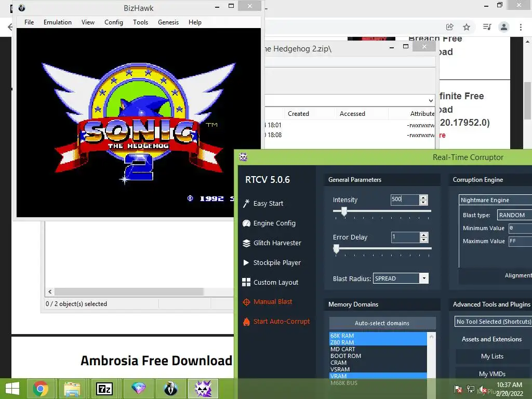Open the Genesis menu in BizHawk
The height and width of the screenshot is (399, 532).
[x=168, y=22]
